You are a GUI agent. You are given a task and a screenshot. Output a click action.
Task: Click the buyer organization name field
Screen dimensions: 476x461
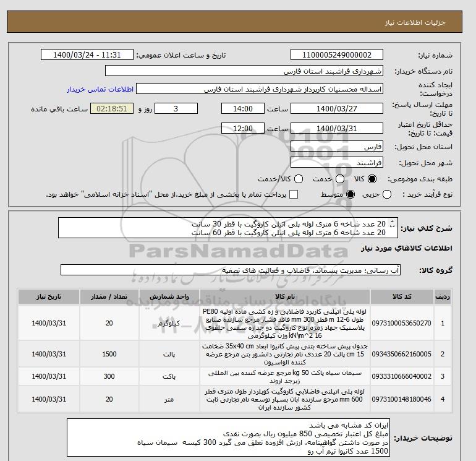pos(244,71)
